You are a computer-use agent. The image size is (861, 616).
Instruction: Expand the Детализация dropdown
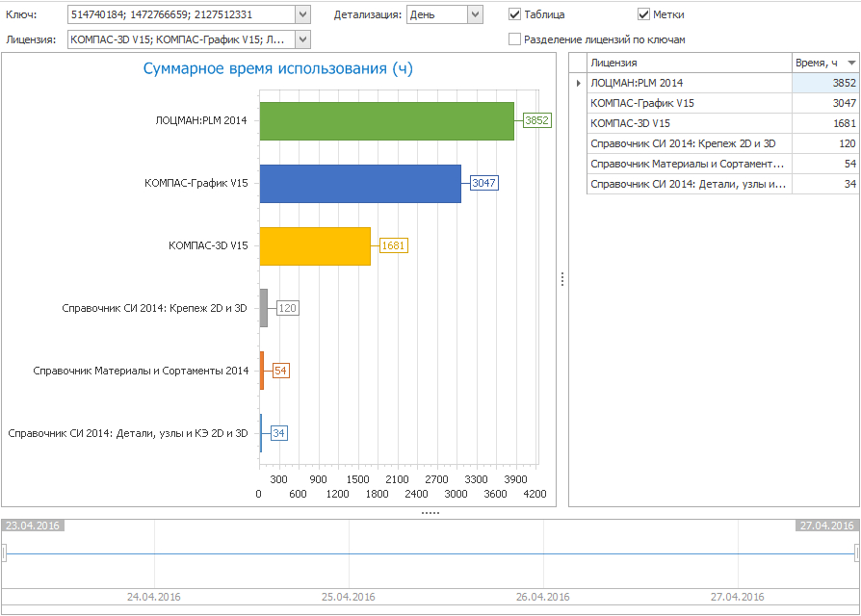474,14
